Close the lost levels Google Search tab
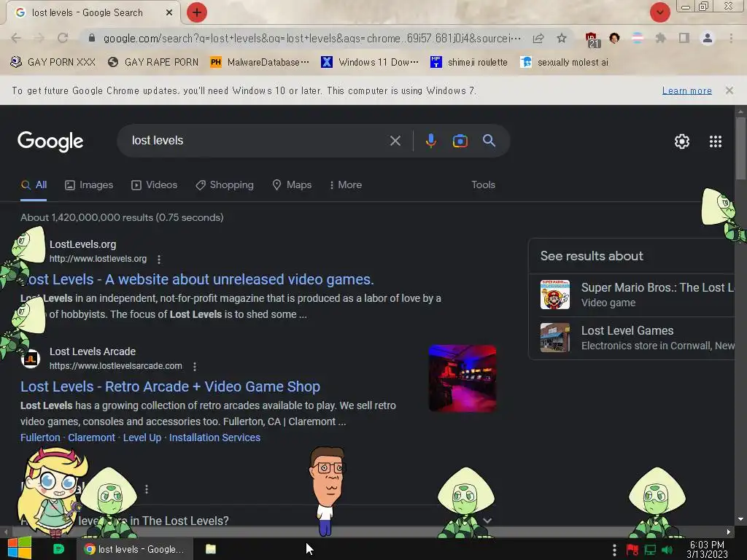The width and height of the screenshot is (747, 560). click(x=169, y=12)
